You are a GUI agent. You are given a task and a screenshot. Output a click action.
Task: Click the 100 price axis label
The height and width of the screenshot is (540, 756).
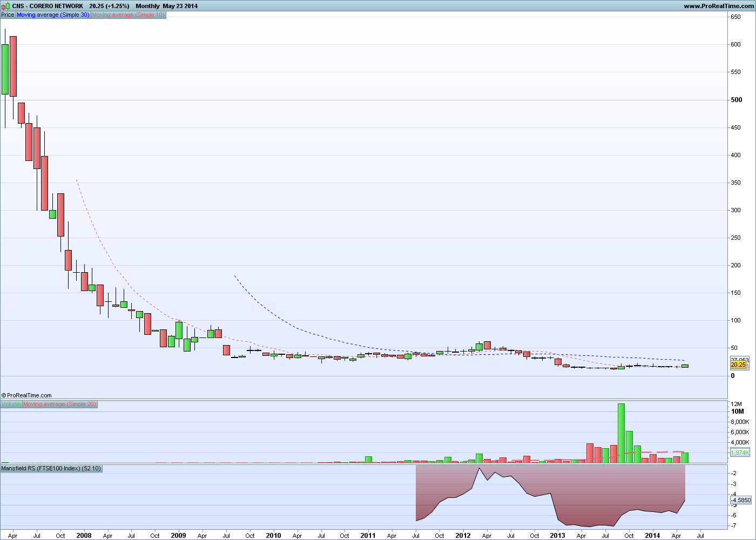[x=735, y=320]
